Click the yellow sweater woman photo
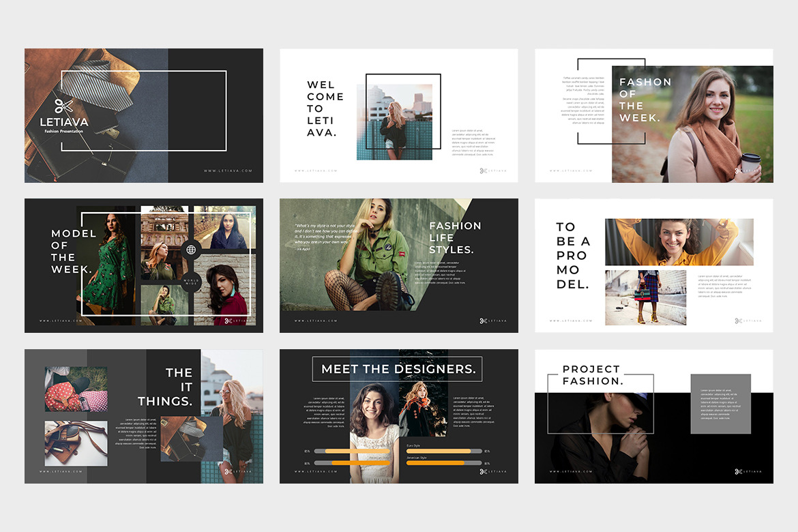The height and width of the screenshot is (532, 798). coord(679,242)
